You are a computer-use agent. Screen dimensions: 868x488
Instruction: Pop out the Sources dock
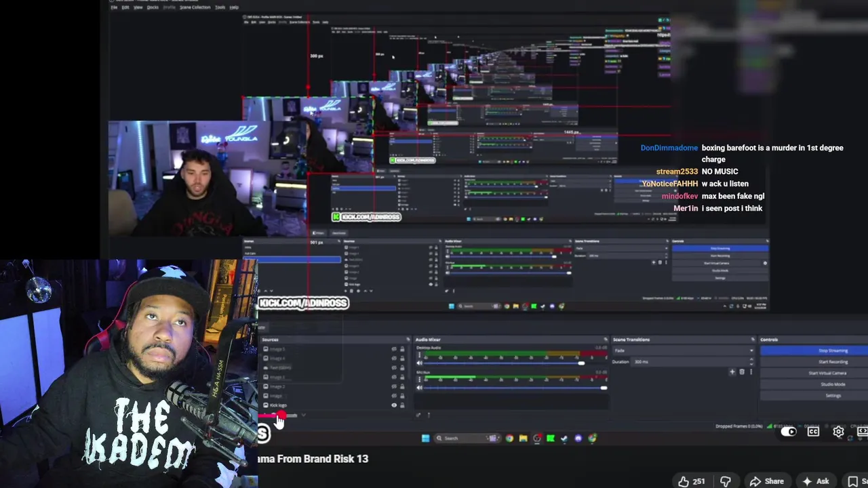408,340
